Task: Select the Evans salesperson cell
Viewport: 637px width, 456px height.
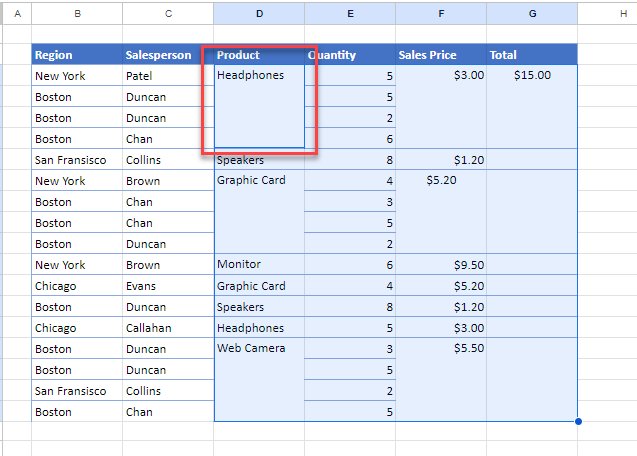Action: tap(167, 285)
